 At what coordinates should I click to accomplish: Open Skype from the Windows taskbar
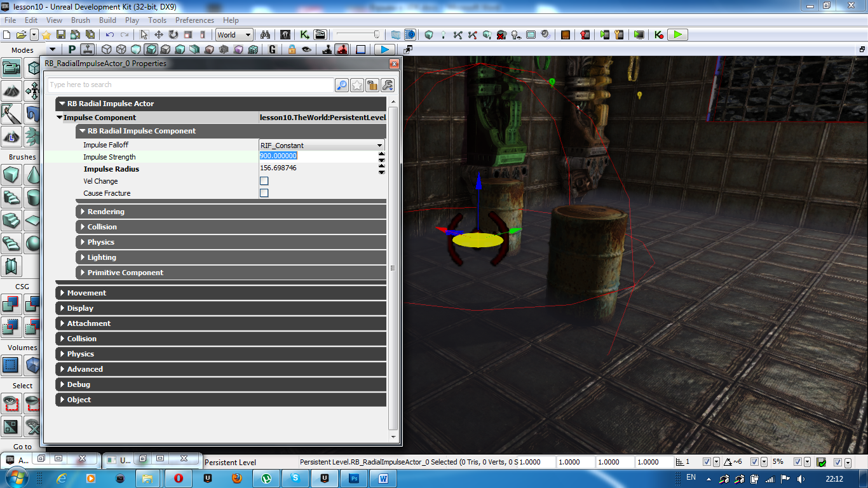(295, 478)
